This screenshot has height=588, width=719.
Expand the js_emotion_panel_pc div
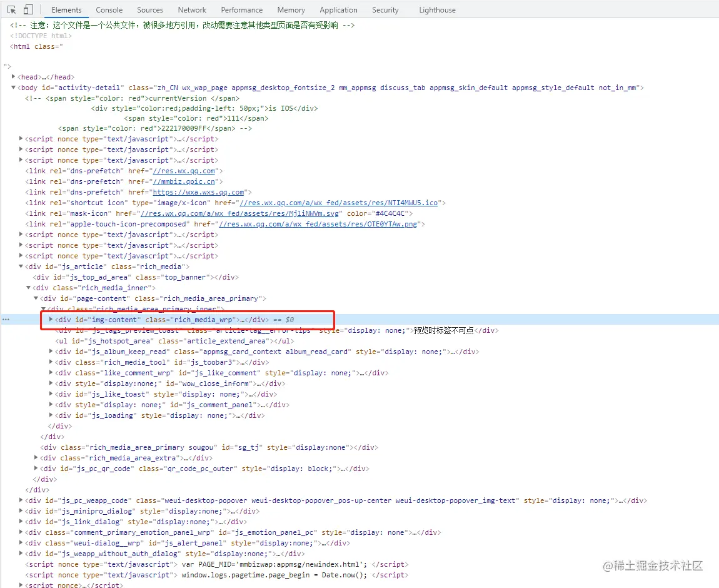tap(21, 532)
